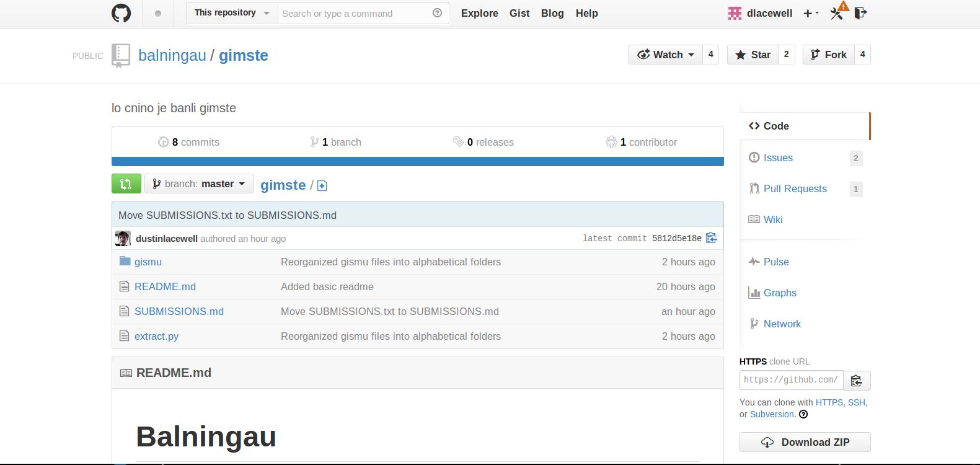980x465 pixels.
Task: Choose SSH clone link
Action: pyautogui.click(x=857, y=402)
